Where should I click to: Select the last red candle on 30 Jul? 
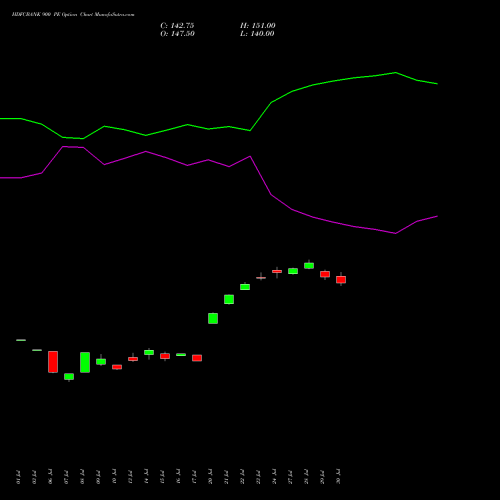click(341, 279)
